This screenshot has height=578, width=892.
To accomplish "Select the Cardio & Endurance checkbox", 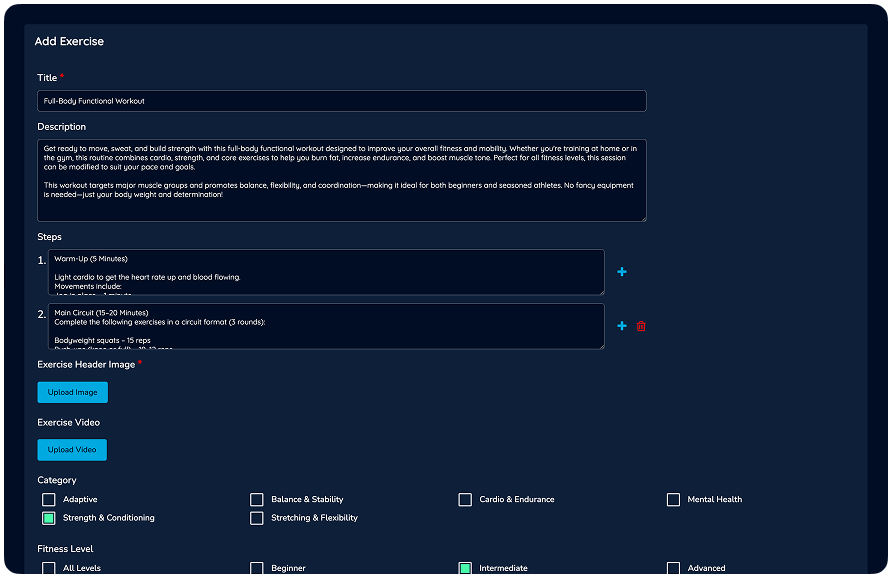I will tap(465, 499).
